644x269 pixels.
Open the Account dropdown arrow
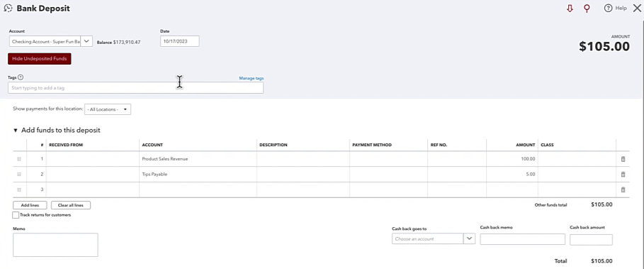point(86,42)
